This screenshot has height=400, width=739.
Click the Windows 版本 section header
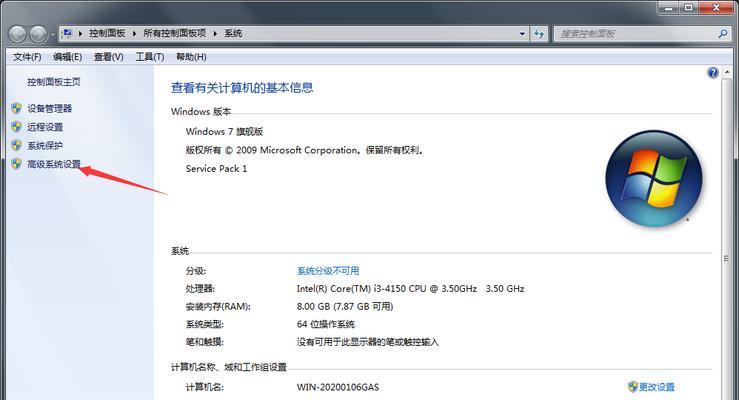201,112
